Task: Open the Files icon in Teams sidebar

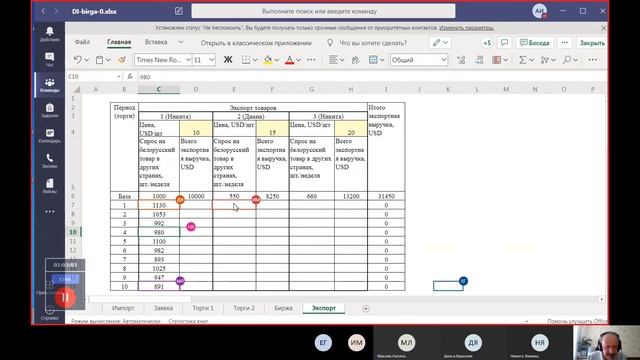Action: pyautogui.click(x=49, y=186)
